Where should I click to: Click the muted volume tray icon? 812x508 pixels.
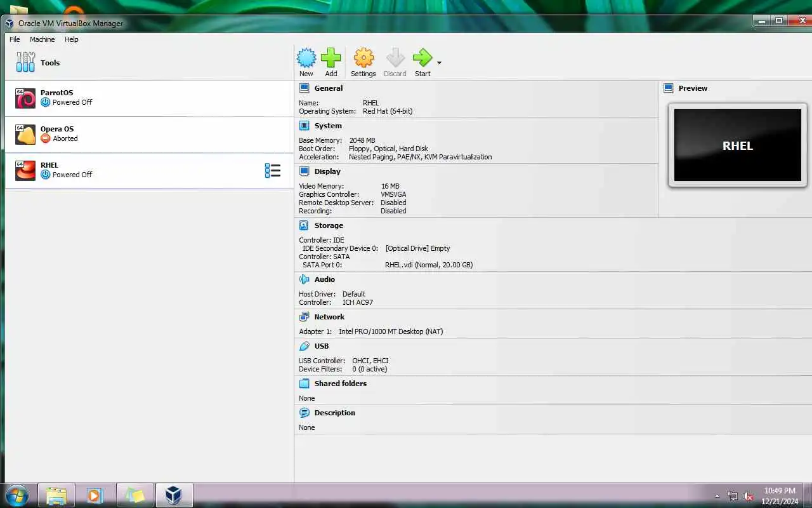(748, 496)
